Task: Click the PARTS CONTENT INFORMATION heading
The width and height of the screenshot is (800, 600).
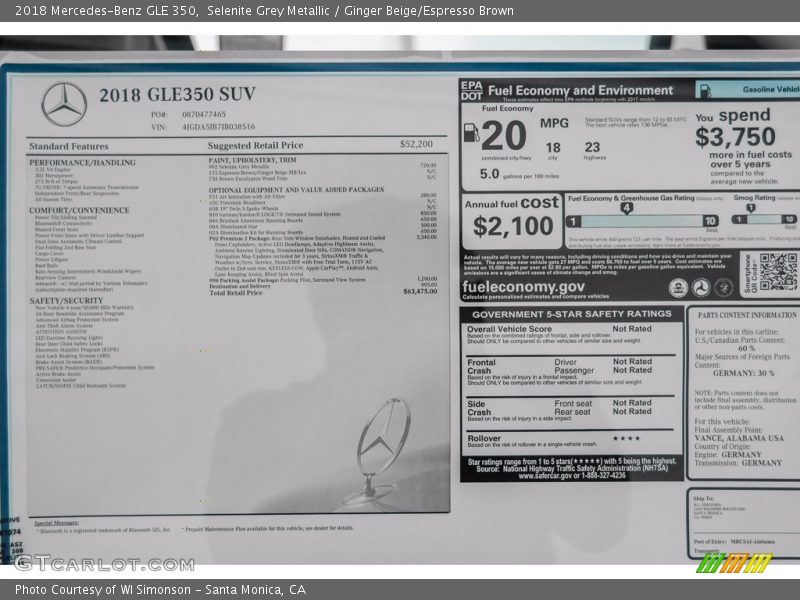Action: point(747,315)
